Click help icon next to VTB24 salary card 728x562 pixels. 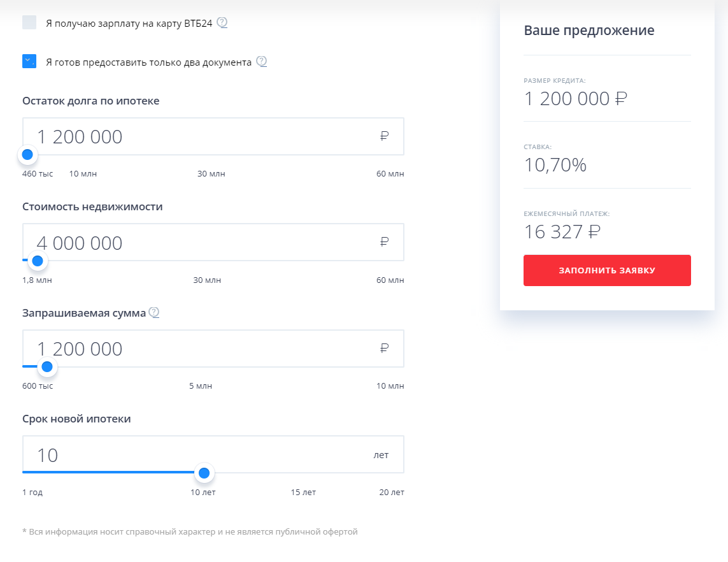[x=222, y=22]
